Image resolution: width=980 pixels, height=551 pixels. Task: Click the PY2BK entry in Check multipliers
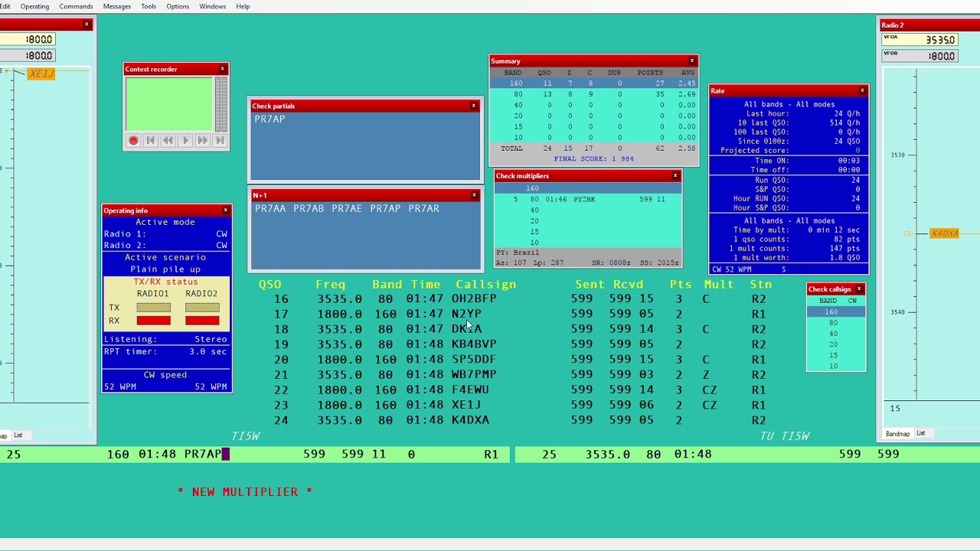click(584, 199)
